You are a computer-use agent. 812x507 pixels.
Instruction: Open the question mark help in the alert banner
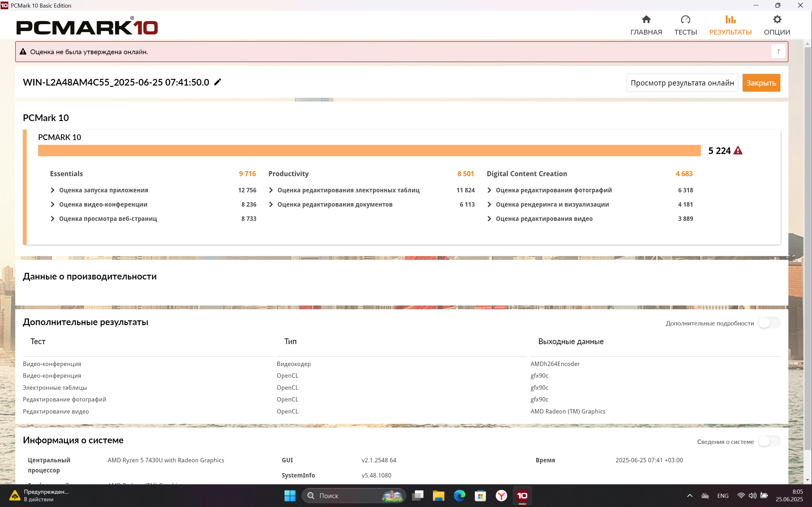tap(778, 52)
